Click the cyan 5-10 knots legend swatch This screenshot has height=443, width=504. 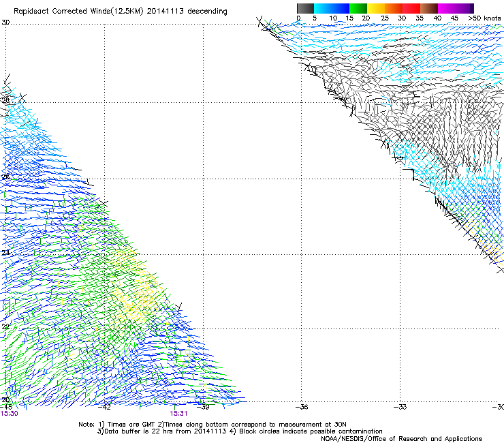point(323,8)
